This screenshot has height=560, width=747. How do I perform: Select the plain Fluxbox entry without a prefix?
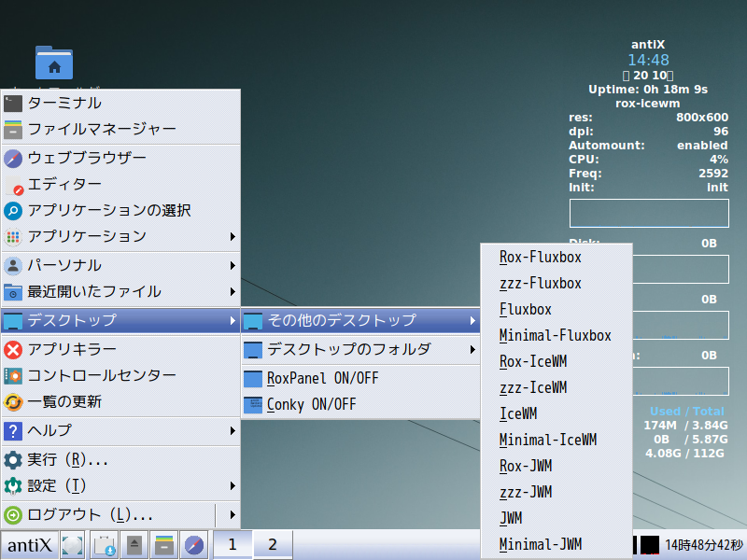(x=557, y=310)
